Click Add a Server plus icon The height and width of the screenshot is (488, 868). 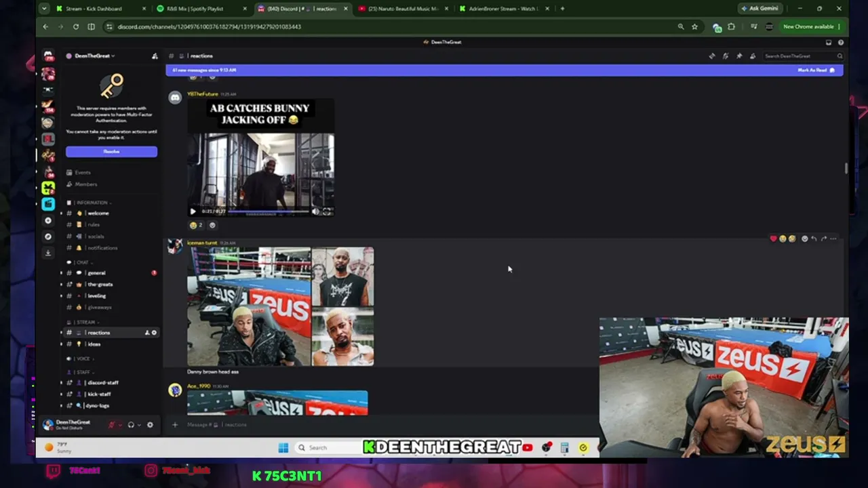(47, 220)
